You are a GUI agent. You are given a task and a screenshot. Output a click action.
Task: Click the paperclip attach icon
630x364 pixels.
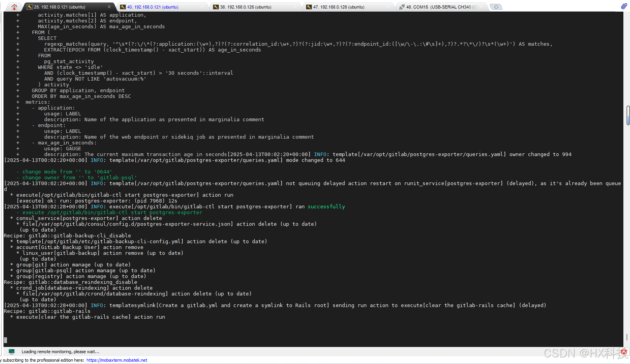click(x=624, y=6)
